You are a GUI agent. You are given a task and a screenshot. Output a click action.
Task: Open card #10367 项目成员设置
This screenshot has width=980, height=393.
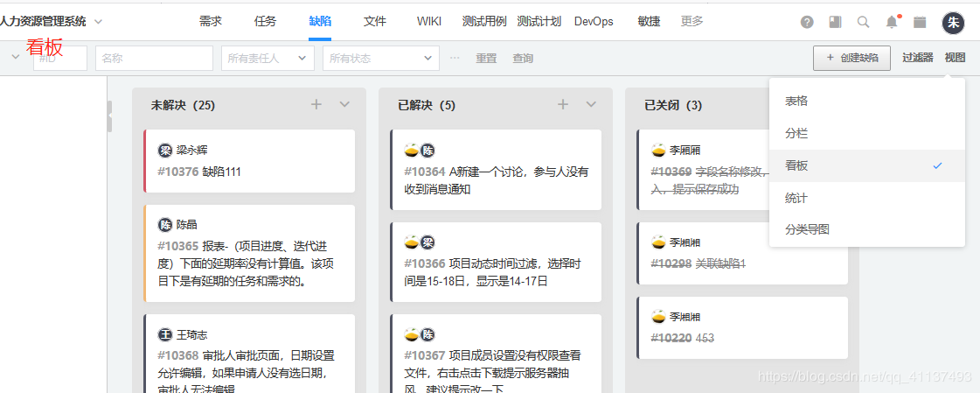coord(496,354)
